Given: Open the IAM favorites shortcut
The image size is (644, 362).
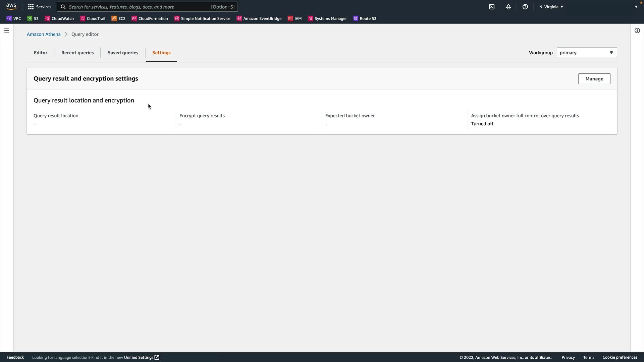Looking at the screenshot, I should (295, 18).
